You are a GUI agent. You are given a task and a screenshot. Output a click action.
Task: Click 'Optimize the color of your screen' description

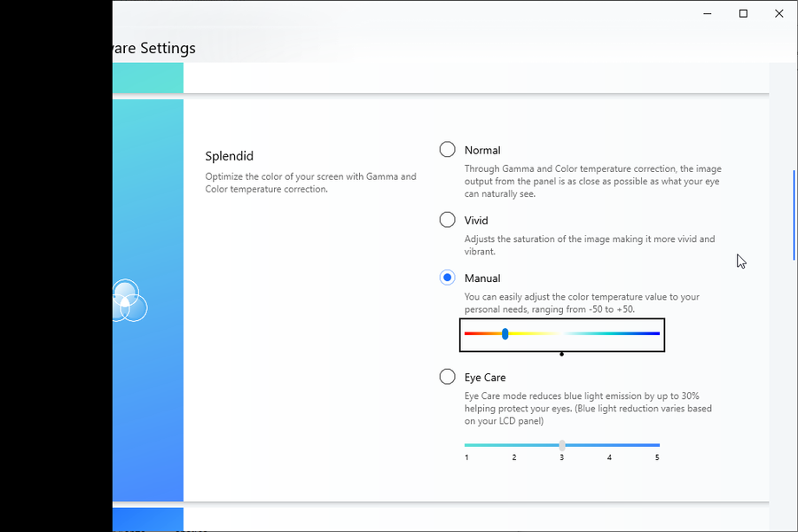click(310, 183)
